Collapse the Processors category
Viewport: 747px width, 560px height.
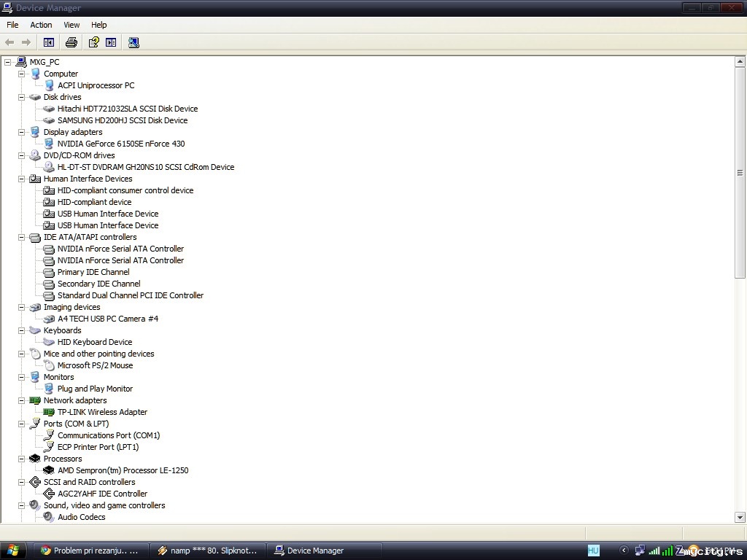tap(21, 459)
